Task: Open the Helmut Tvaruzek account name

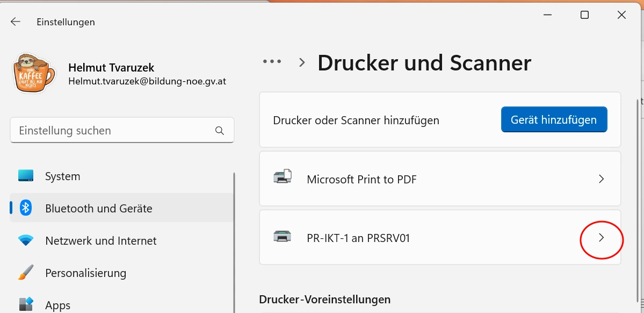Action: [111, 68]
